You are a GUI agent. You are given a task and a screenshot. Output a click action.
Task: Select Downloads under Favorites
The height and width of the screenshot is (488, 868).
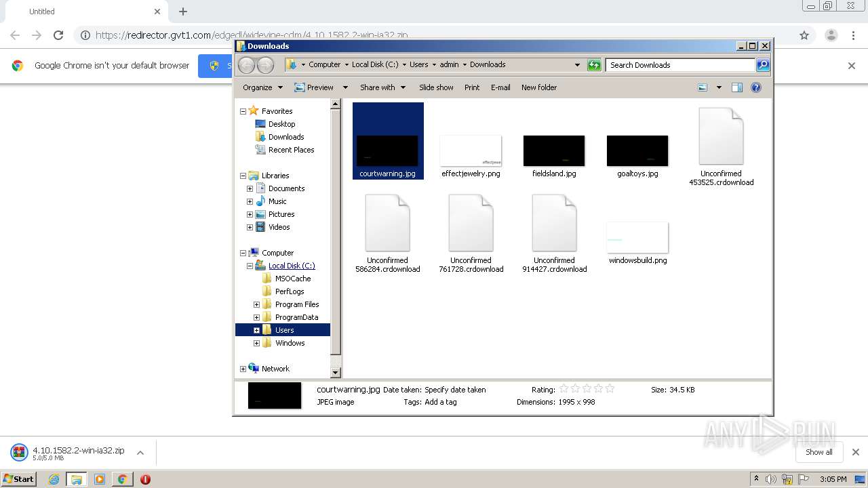285,137
